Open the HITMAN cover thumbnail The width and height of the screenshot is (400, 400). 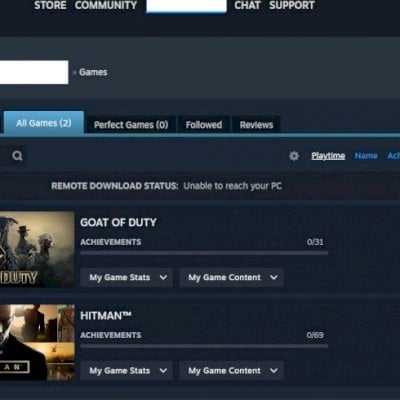tap(37, 342)
